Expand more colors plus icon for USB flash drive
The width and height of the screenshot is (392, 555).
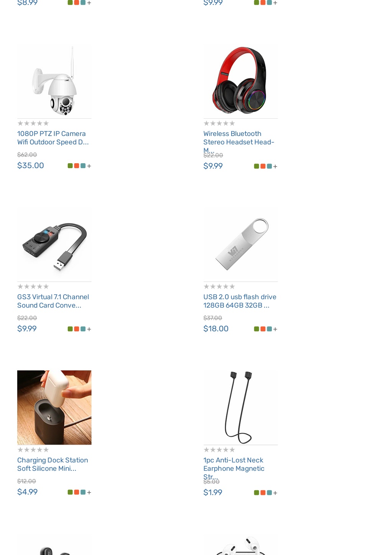tap(275, 329)
